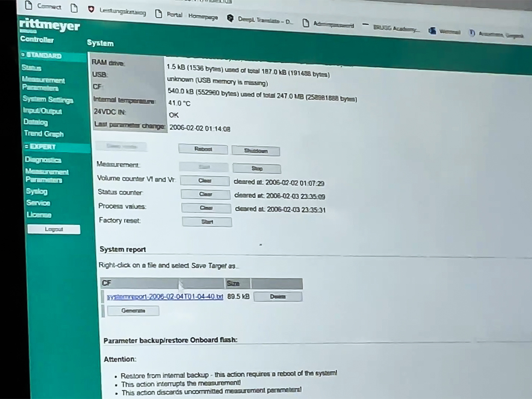The image size is (532, 399).
Task: Clear the Process values
Action: click(x=206, y=208)
